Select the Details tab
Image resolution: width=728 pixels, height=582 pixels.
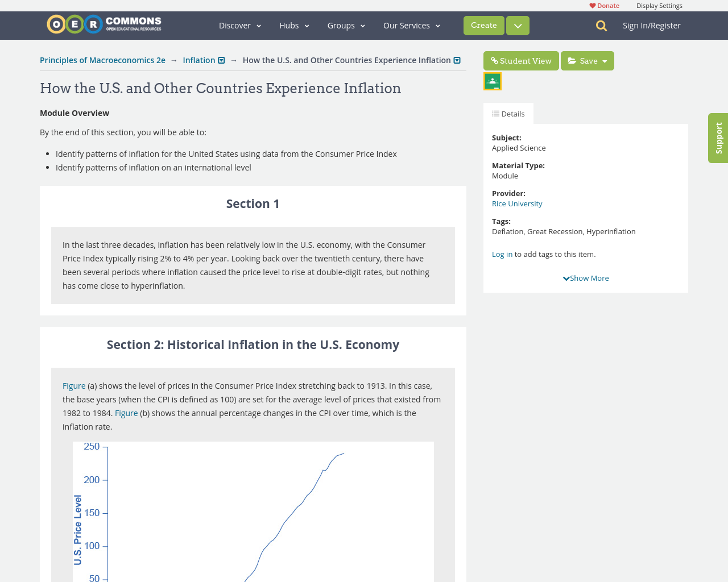coord(508,114)
